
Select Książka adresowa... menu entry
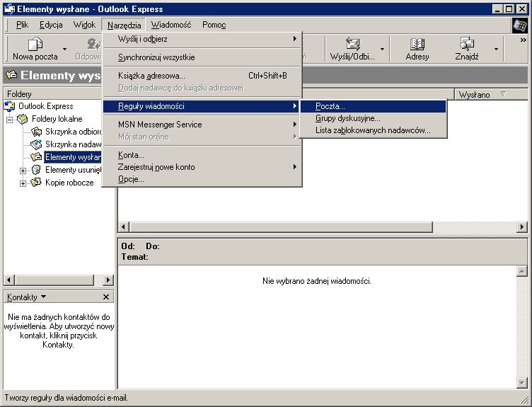[202, 76]
